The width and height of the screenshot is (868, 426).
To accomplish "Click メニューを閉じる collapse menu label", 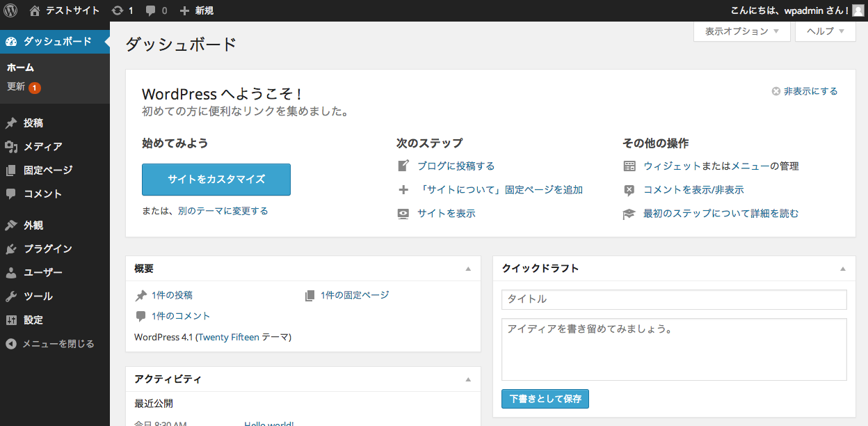I will pos(58,344).
